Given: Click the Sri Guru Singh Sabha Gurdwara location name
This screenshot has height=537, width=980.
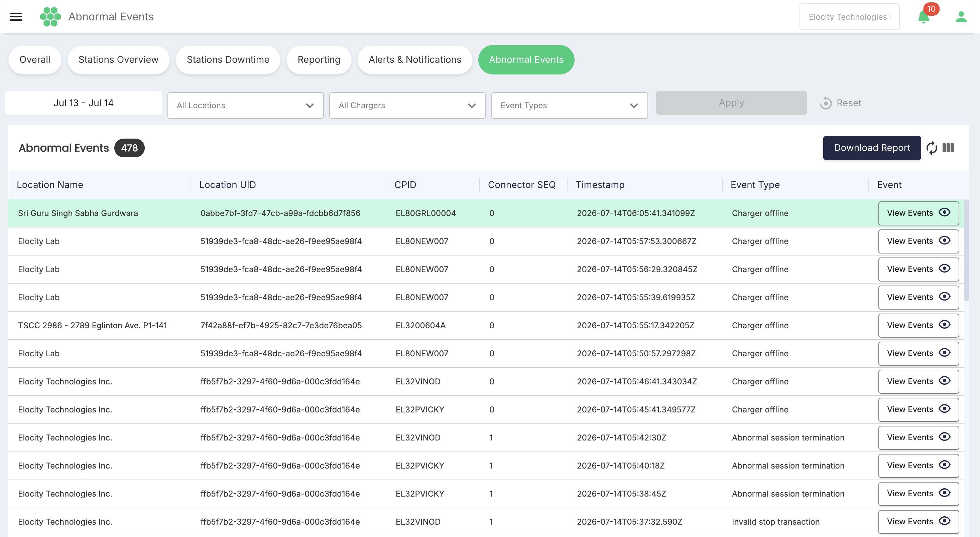Looking at the screenshot, I should tap(78, 213).
